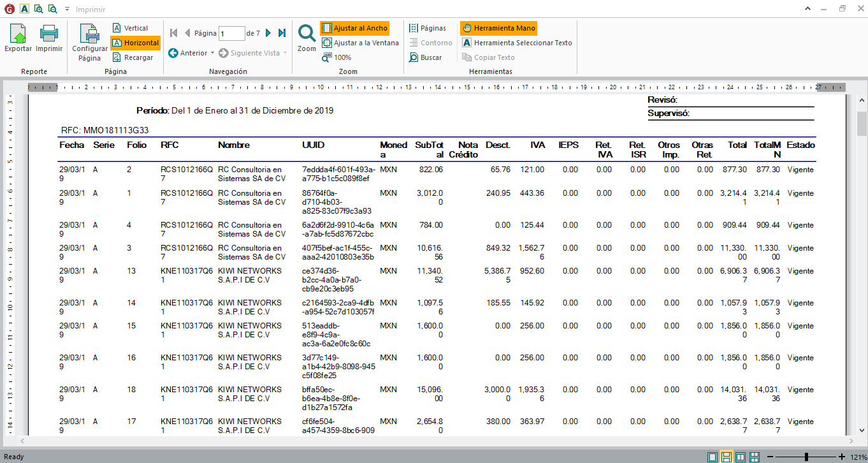Click the Páginas thumbnails button
Image resolution: width=868 pixels, height=463 pixels.
click(x=427, y=28)
